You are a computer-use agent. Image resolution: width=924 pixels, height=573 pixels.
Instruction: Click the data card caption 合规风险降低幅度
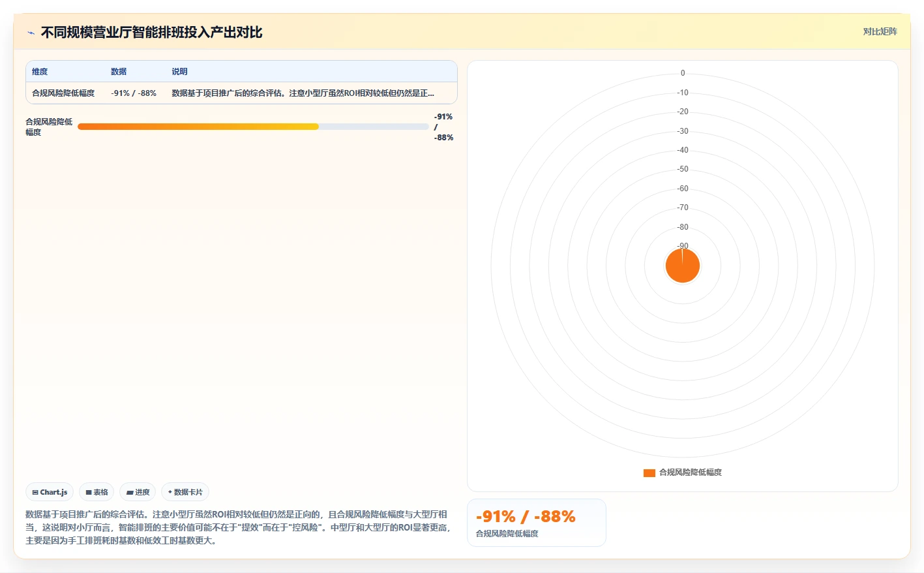point(507,534)
